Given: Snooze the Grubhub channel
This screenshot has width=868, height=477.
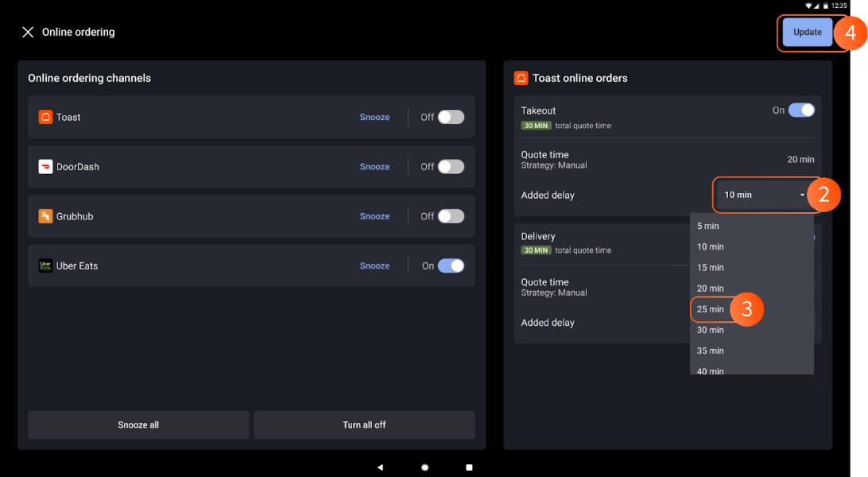Looking at the screenshot, I should pos(374,216).
